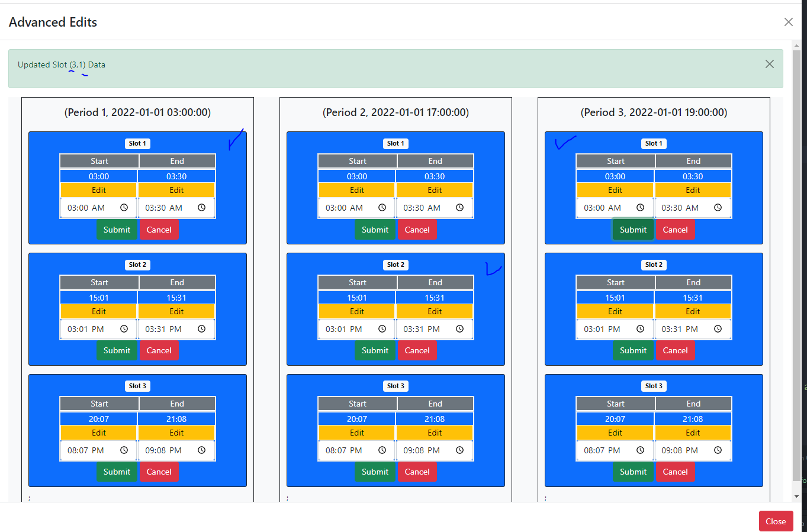Open clock picker for Period 1 Slot 2 start time
807x532 pixels.
click(x=124, y=329)
